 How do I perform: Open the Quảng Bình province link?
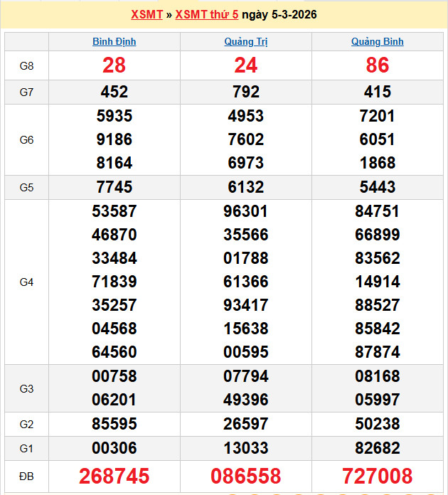coord(377,41)
